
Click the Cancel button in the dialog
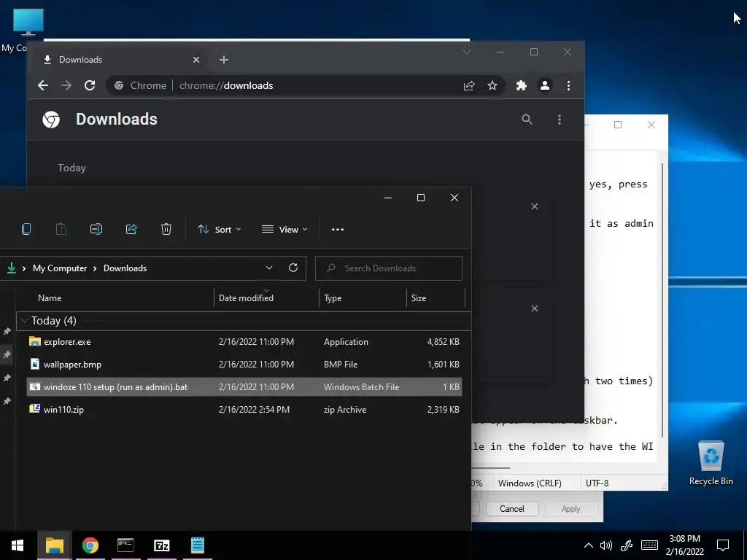pos(512,508)
